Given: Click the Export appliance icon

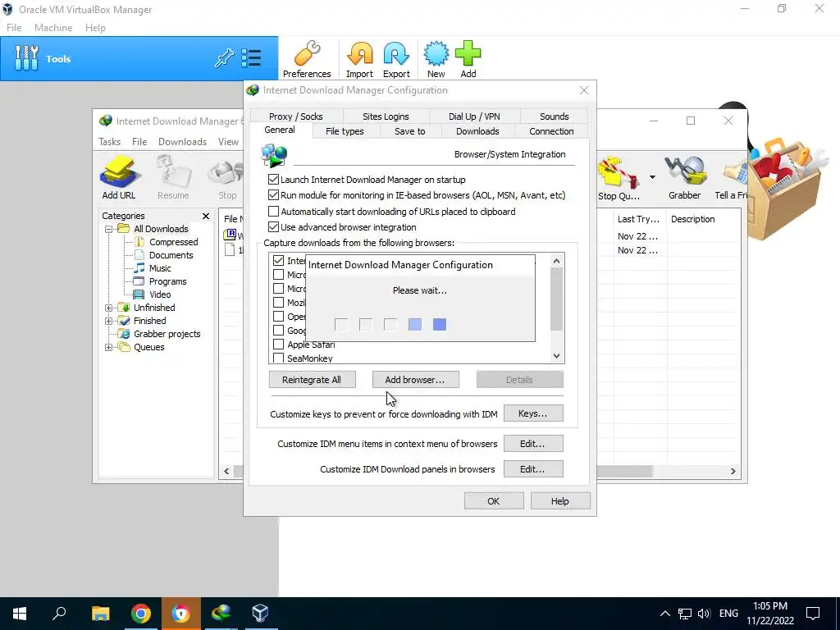Looking at the screenshot, I should point(396,59).
